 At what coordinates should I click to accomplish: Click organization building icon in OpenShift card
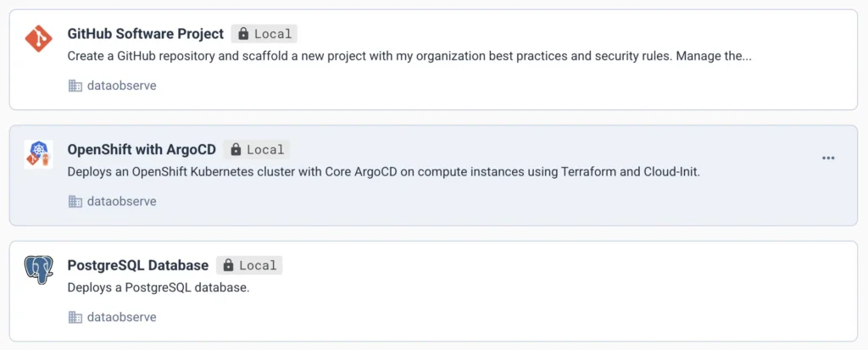[x=75, y=202]
